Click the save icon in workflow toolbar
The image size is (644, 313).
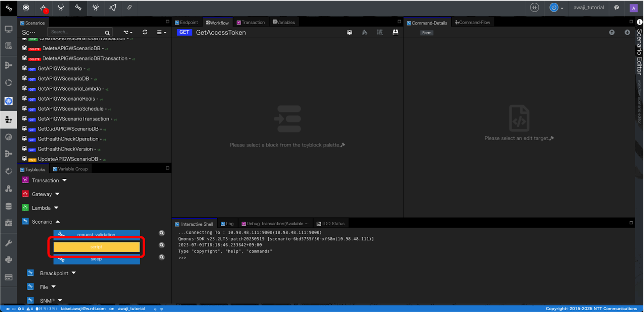pos(395,32)
